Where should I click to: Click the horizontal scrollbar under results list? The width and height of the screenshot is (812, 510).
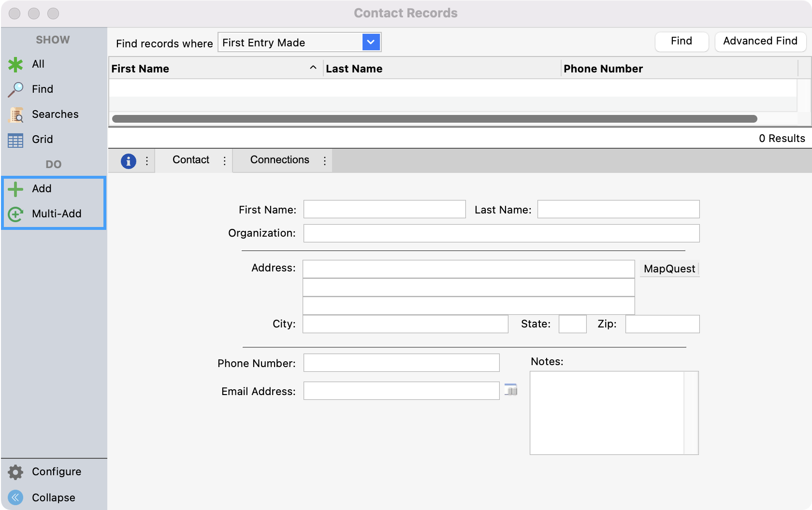(434, 119)
